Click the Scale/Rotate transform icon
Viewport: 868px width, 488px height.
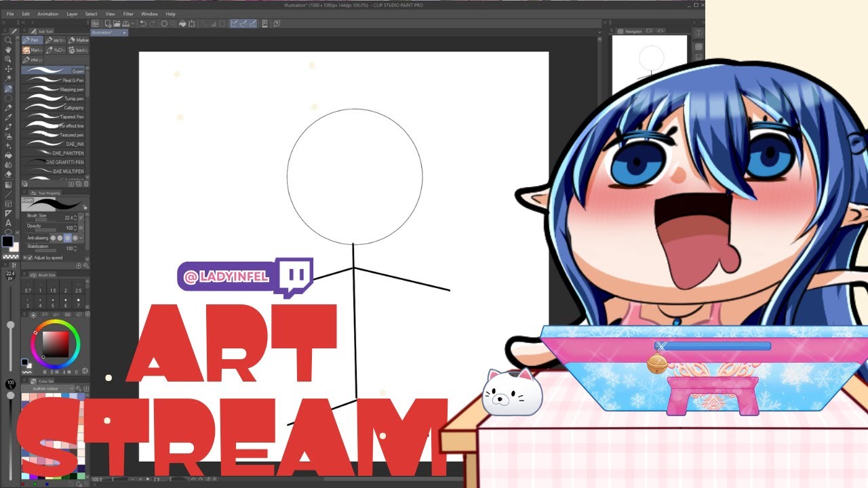click(x=191, y=24)
